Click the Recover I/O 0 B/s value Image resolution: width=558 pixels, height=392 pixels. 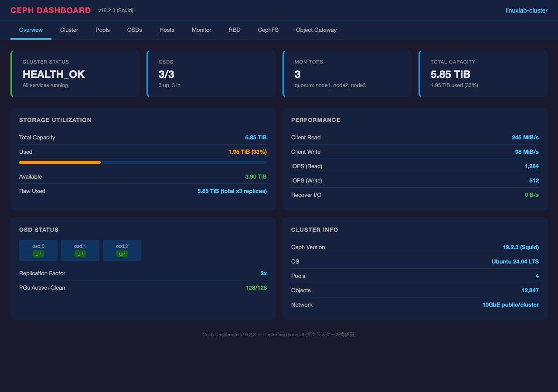(x=532, y=195)
